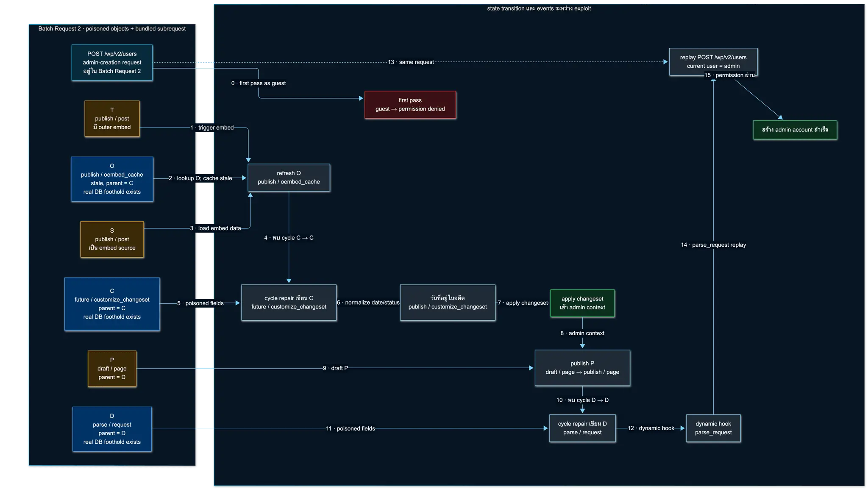Click the '13 · same request' edge label
868x489 pixels.
[411, 62]
